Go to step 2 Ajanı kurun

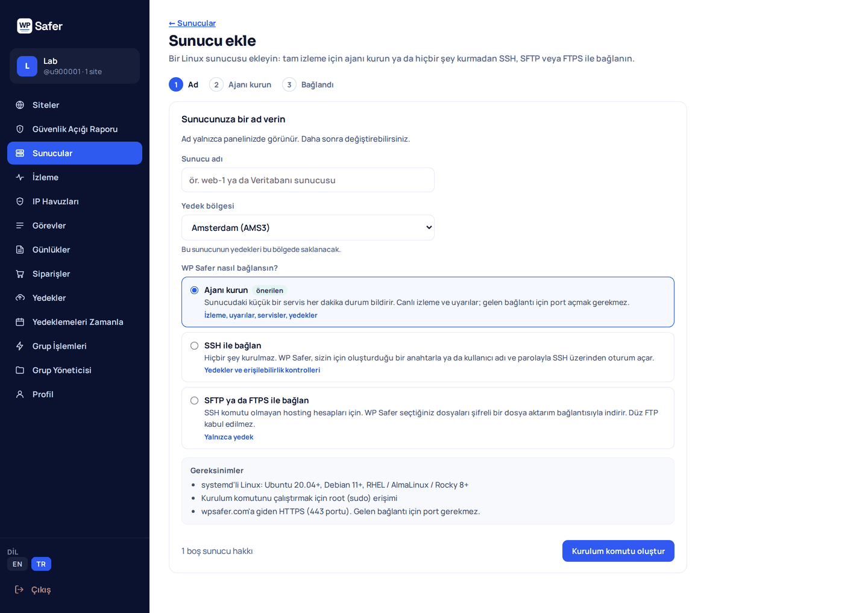click(241, 84)
